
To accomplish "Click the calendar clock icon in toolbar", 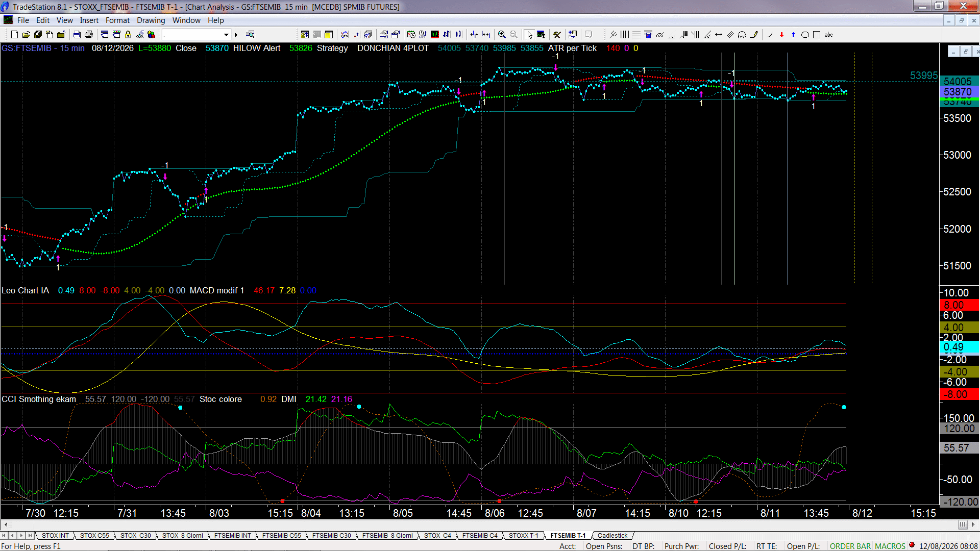I will click(x=411, y=35).
